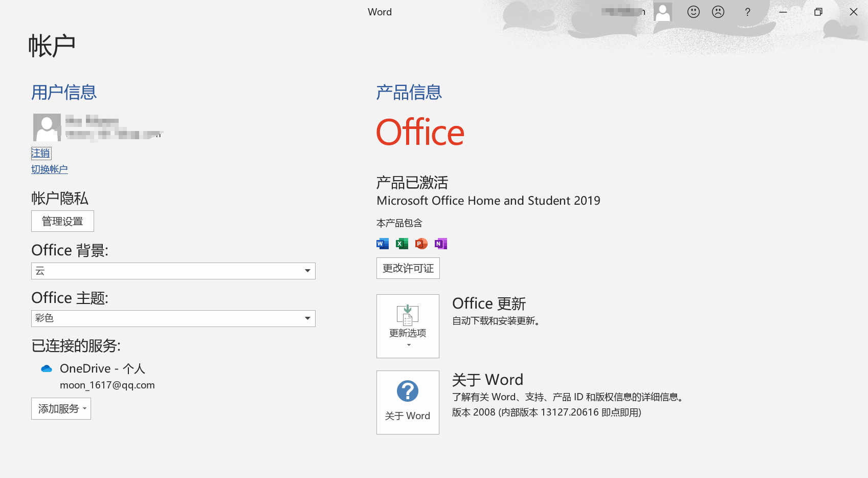This screenshot has height=478, width=868.
Task: Click the 产品信息 heading
Action: pyautogui.click(x=409, y=92)
